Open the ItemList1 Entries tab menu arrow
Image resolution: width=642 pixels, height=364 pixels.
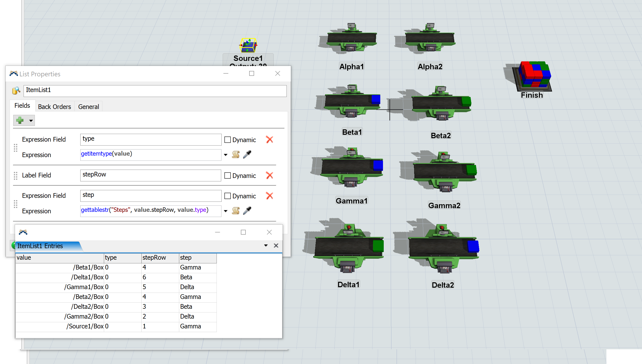[x=266, y=245]
